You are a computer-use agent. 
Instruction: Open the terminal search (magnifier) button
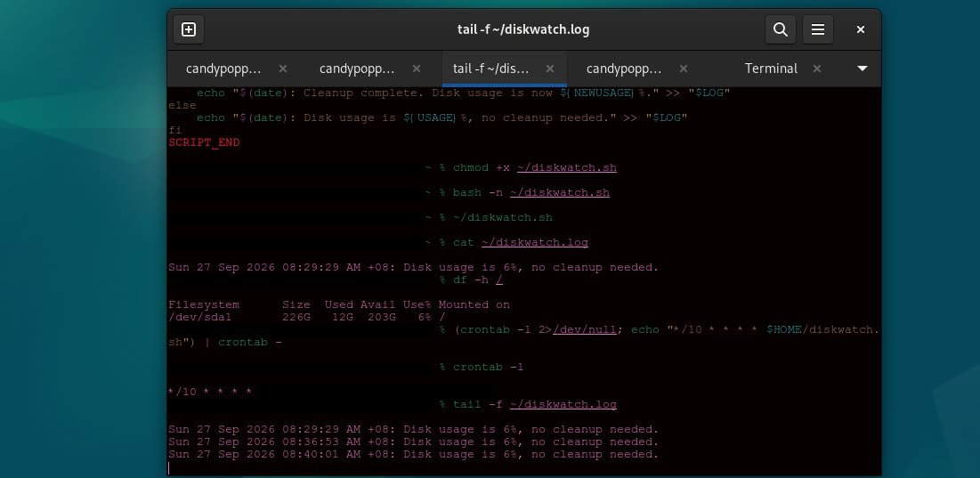780,29
